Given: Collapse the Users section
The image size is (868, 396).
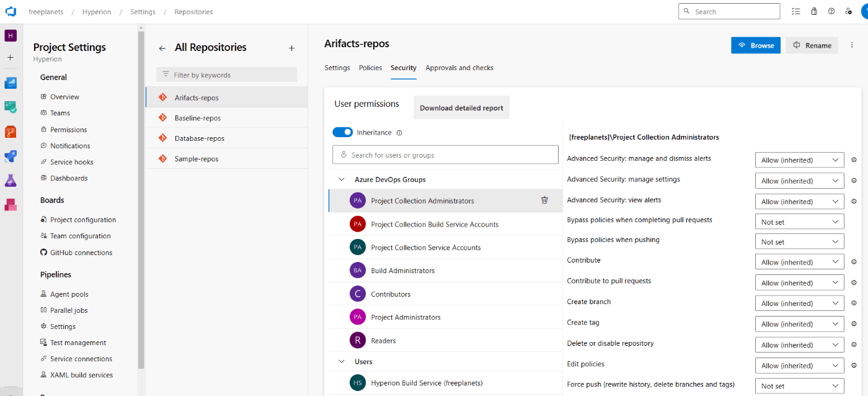Looking at the screenshot, I should tap(341, 361).
